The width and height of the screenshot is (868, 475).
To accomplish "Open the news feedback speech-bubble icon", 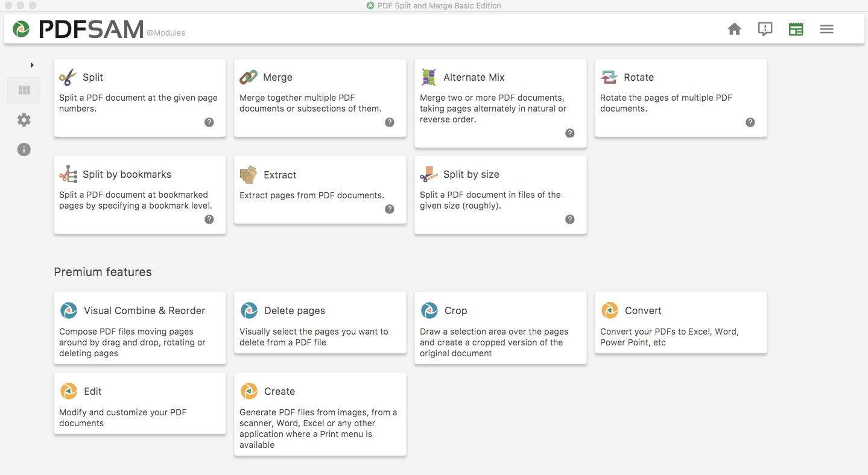I will (x=765, y=29).
